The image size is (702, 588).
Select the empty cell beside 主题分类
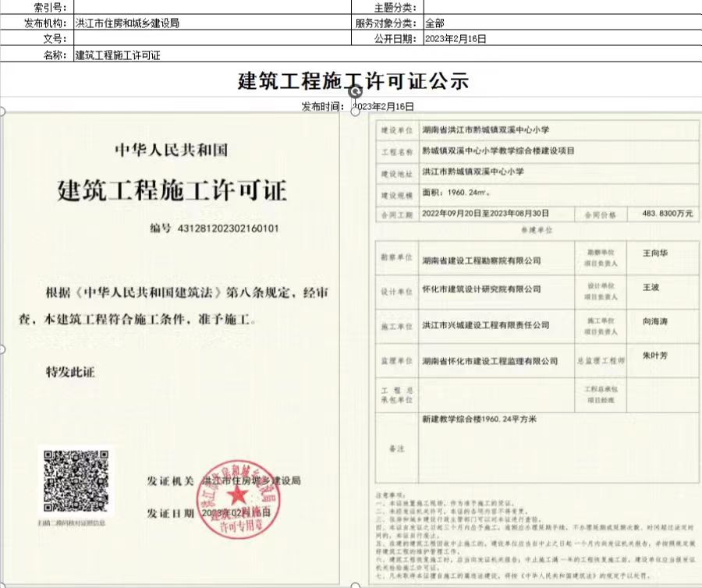[562, 7]
